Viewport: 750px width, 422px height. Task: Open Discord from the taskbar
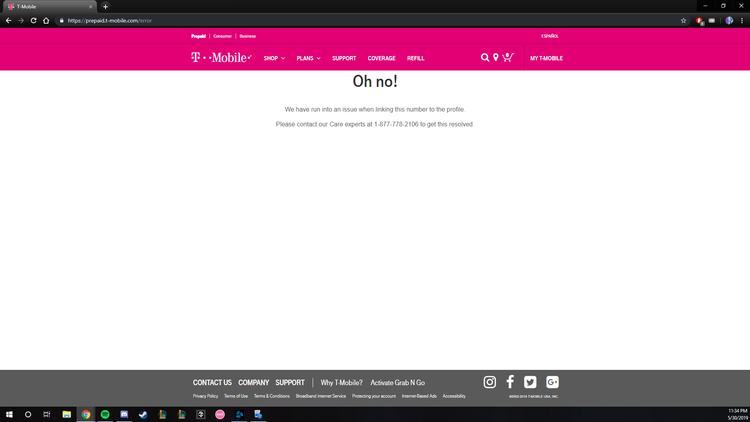coord(124,414)
